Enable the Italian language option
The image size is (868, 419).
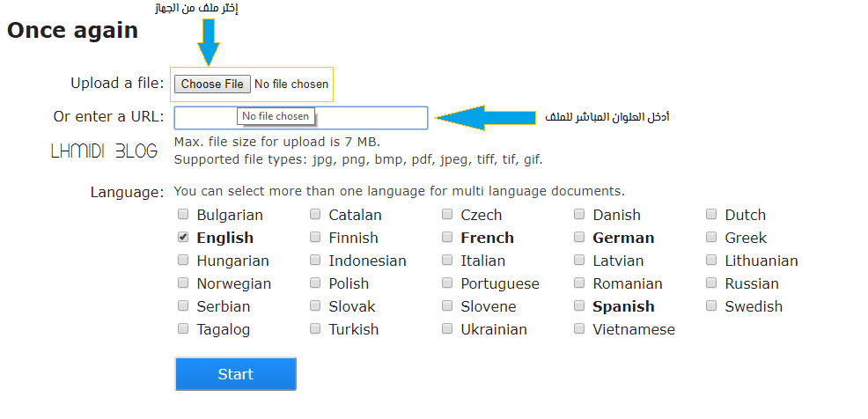tap(447, 260)
